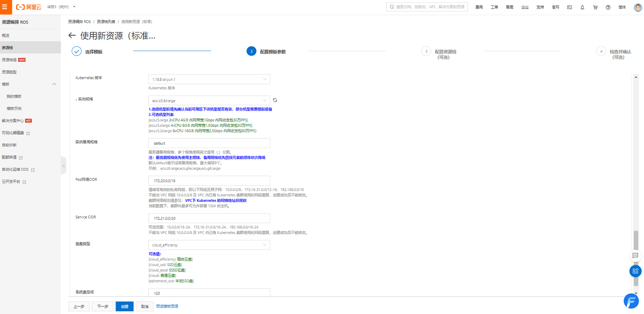Open the blue grid quick-tools button
The height and width of the screenshot is (314, 644).
pos(635,271)
